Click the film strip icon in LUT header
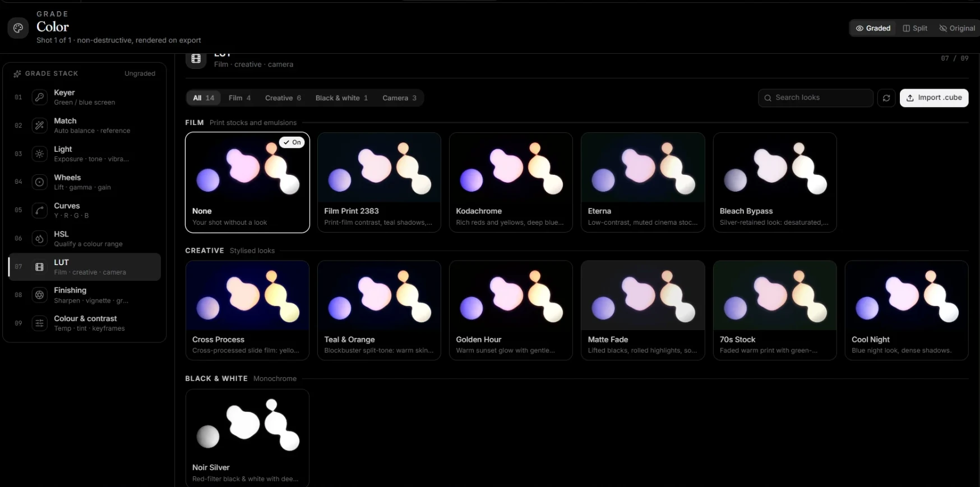The width and height of the screenshot is (980, 487). click(196, 58)
